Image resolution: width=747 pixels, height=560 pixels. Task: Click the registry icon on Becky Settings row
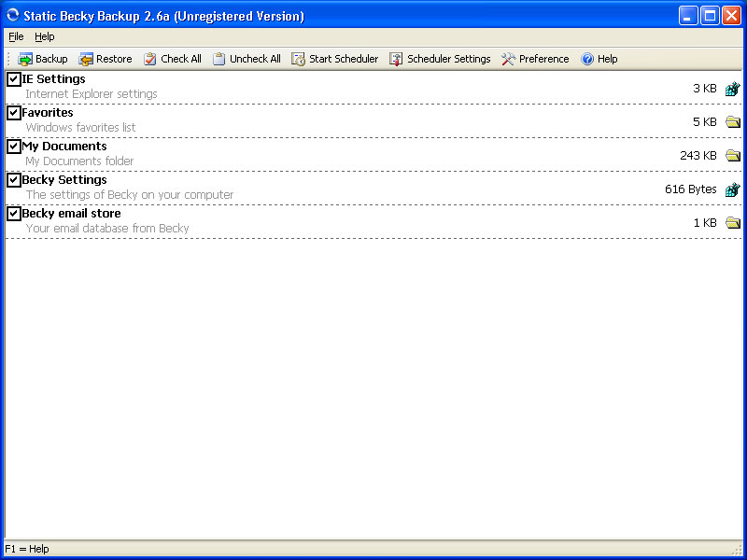(x=733, y=189)
